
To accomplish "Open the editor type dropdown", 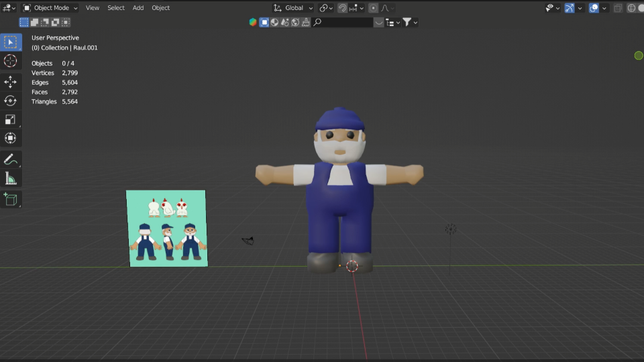I will 9,8.
